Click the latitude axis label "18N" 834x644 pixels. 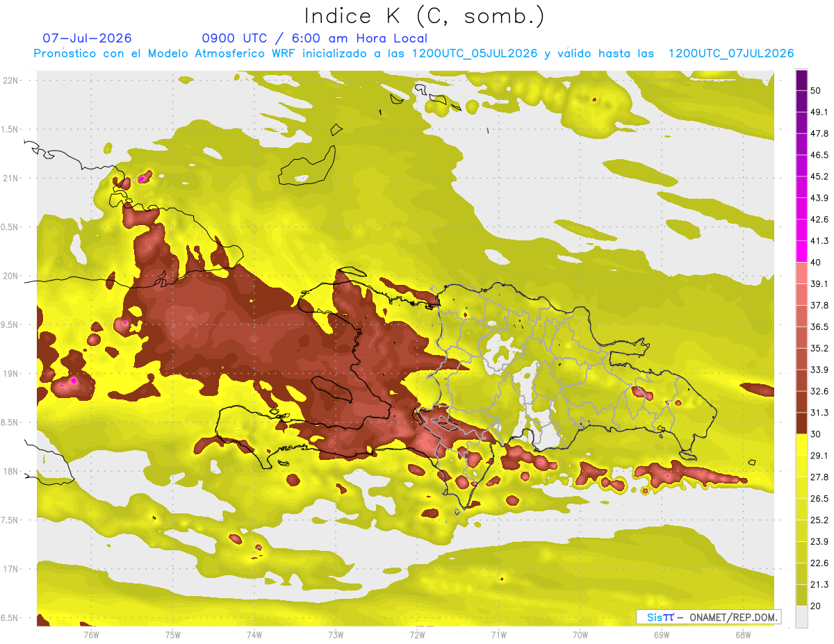pos(11,472)
